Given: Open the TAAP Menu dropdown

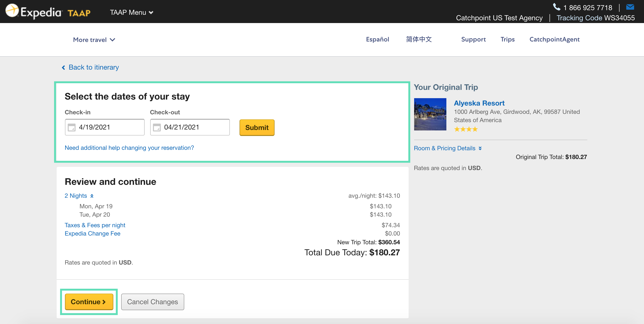Looking at the screenshot, I should point(132,12).
